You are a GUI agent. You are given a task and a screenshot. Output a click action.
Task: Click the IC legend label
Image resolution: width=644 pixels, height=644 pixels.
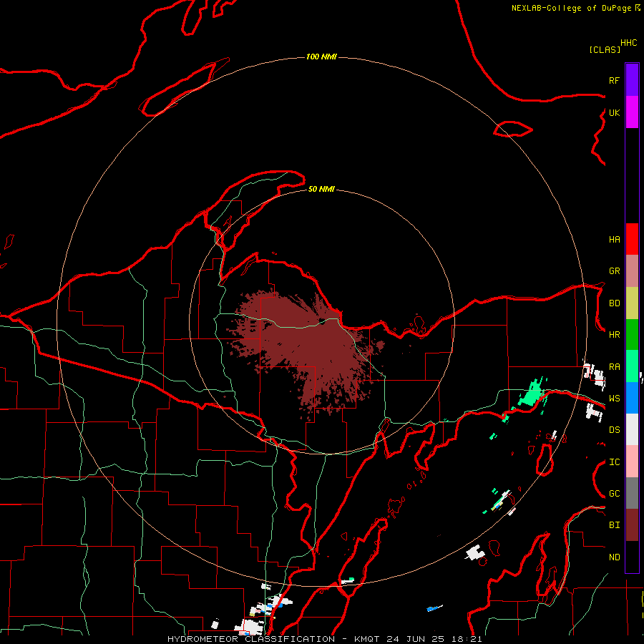click(614, 462)
